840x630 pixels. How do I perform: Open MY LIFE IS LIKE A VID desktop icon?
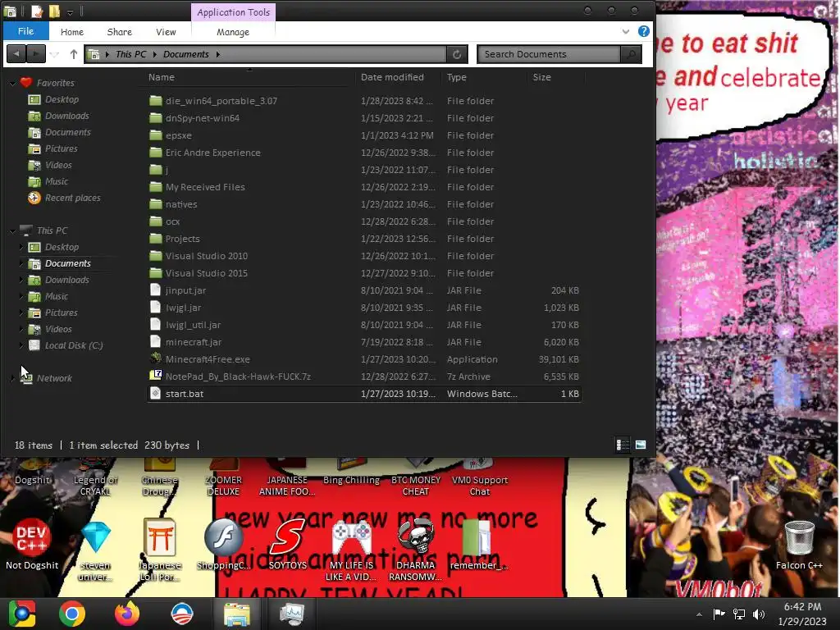[x=351, y=550]
